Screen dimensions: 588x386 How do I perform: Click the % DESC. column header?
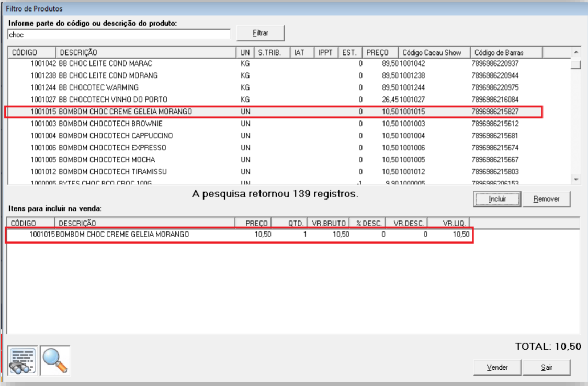click(x=367, y=224)
